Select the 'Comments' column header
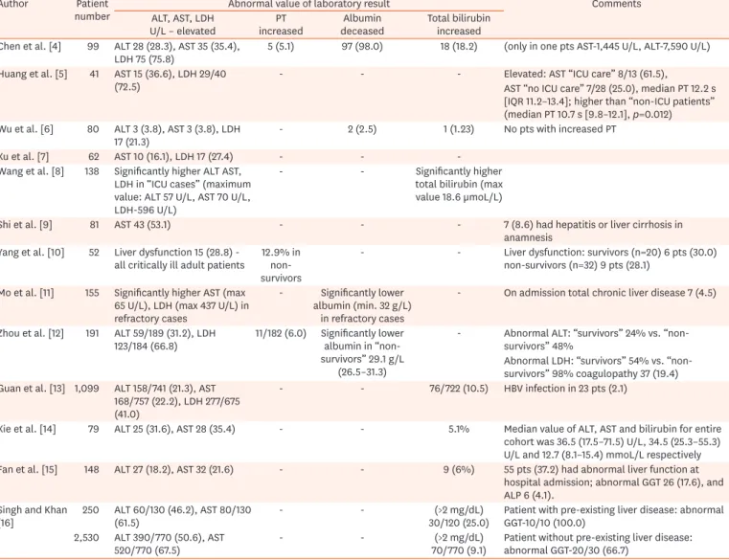Screen dimensions: 729x560 (x=617, y=4)
